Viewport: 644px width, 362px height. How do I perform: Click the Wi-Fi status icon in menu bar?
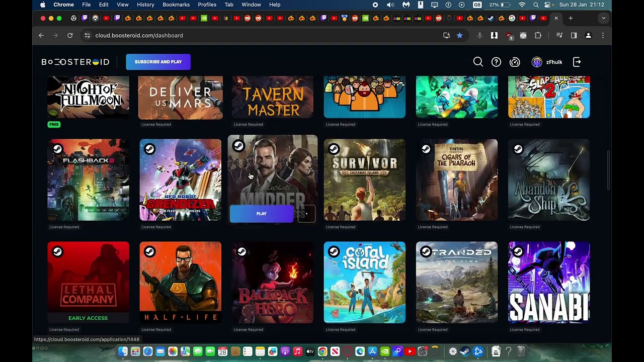522,5
